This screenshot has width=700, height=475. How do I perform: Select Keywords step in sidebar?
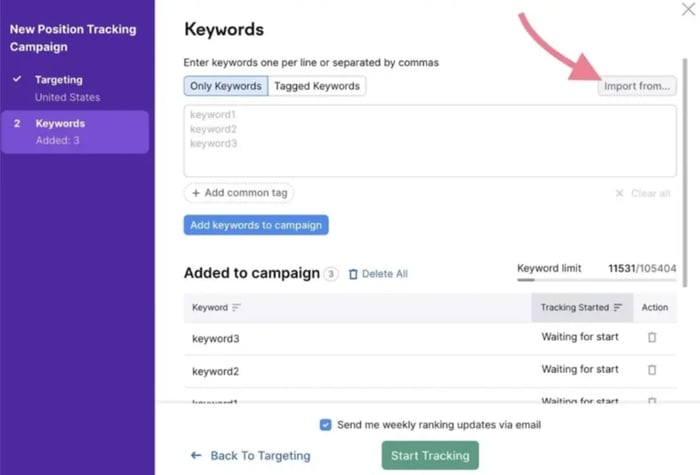click(x=75, y=132)
